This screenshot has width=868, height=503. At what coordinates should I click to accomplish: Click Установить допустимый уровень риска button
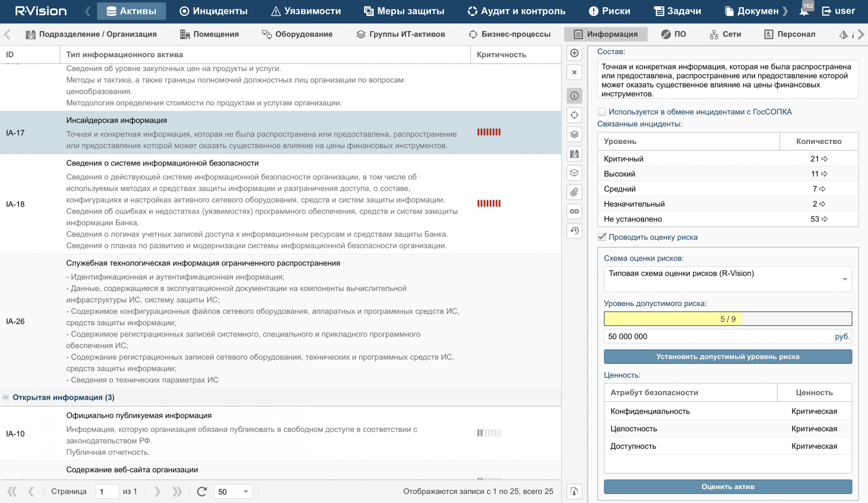point(727,357)
